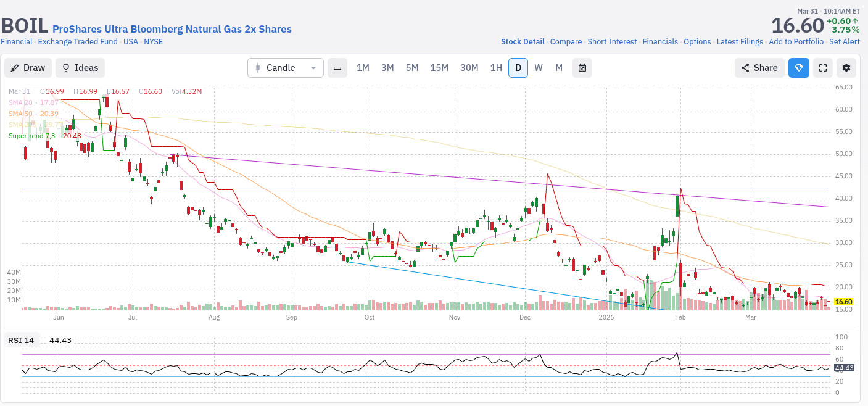Expand the Candle chart type dropdown
The height and width of the screenshot is (406, 868).
click(x=285, y=68)
